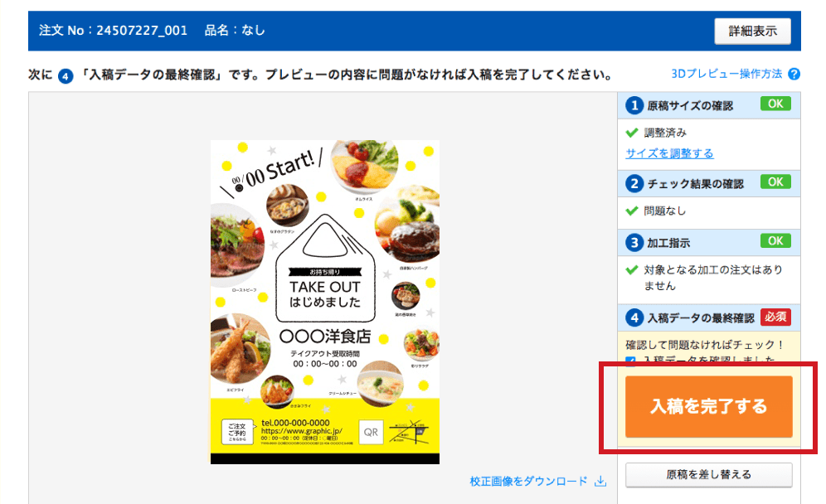Click the orange 入稿を完了する button
Image resolution: width=826 pixels, height=504 pixels.
tap(708, 406)
